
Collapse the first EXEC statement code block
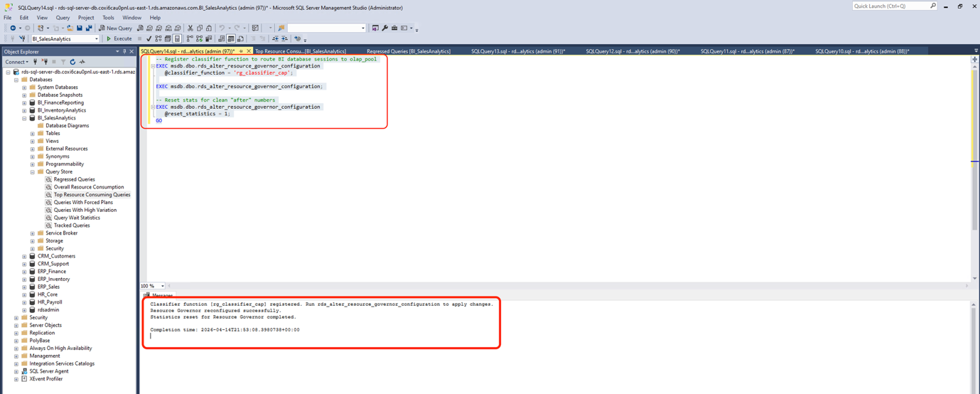(153, 66)
